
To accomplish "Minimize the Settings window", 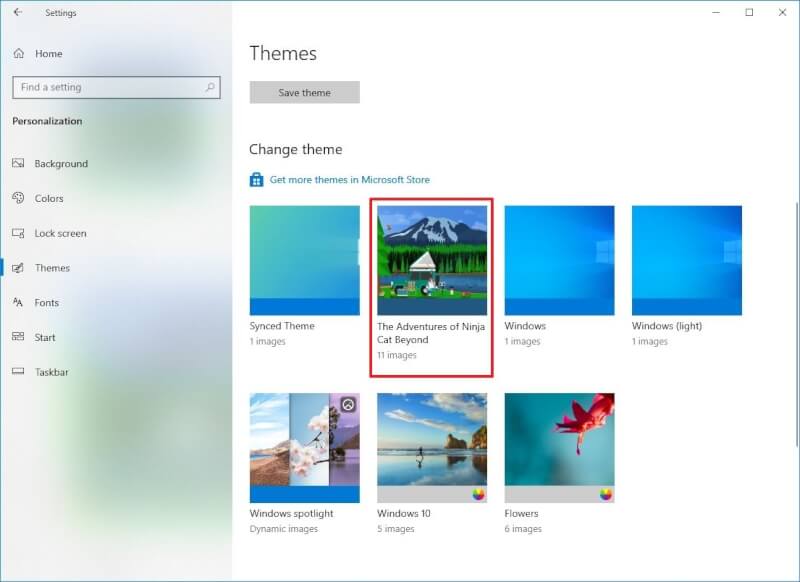I will (716, 12).
